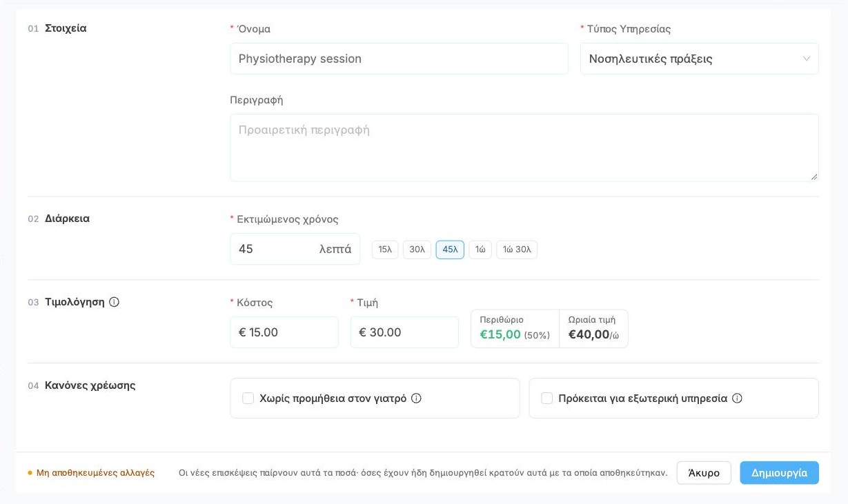The width and height of the screenshot is (848, 504).
Task: Tick Πρόκειται για εξωτερική υπηρεσία checkbox
Action: pos(547,399)
